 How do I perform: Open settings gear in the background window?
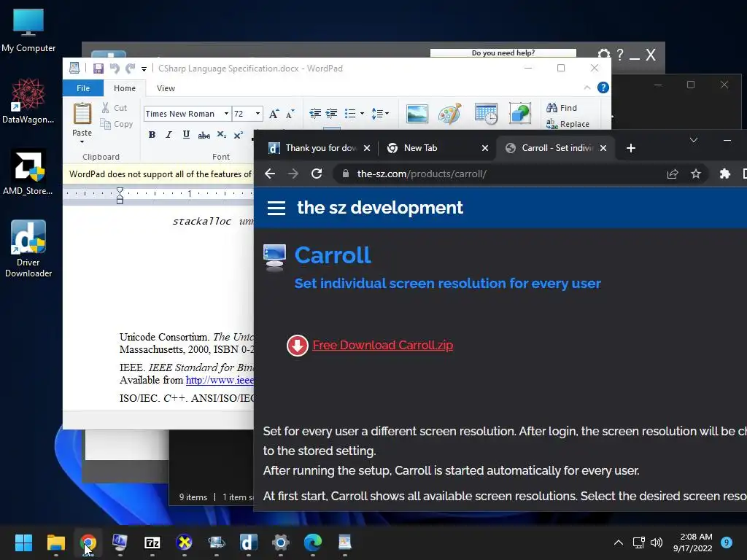604,54
